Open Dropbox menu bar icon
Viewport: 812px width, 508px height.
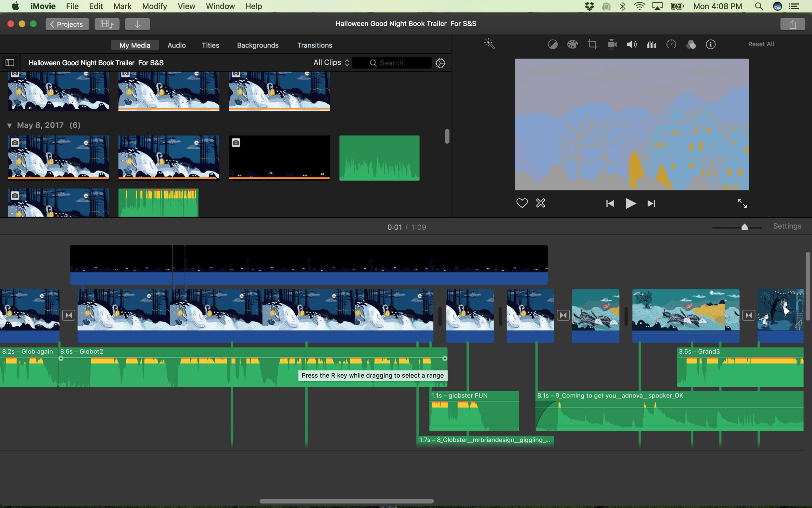click(x=590, y=7)
